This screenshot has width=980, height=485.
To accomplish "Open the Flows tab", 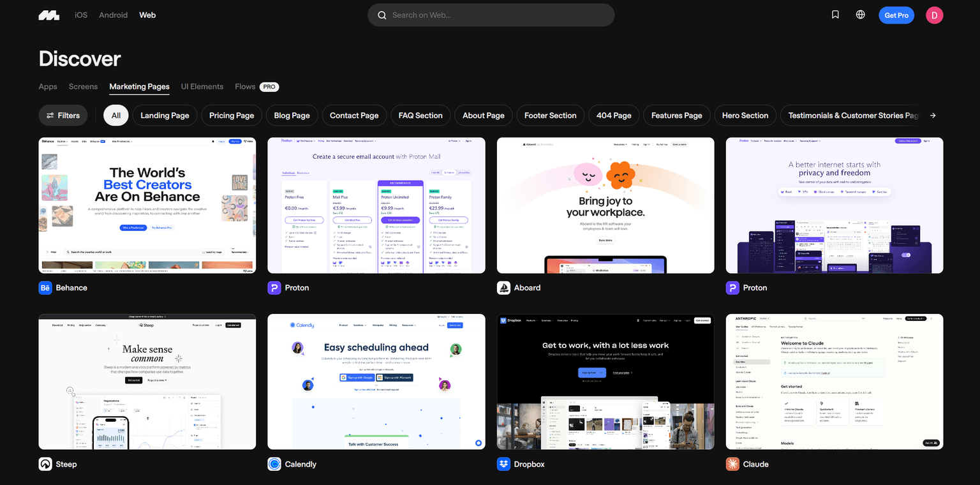I will tap(245, 87).
